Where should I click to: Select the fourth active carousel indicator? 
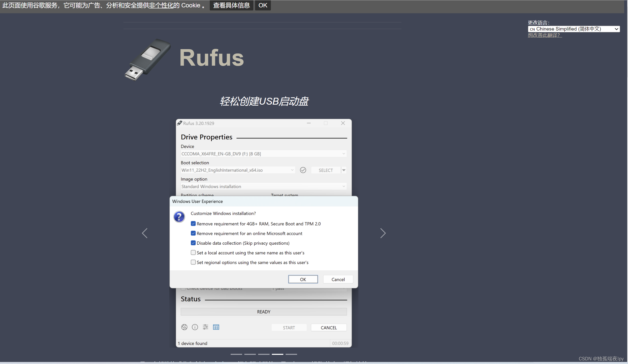277,354
